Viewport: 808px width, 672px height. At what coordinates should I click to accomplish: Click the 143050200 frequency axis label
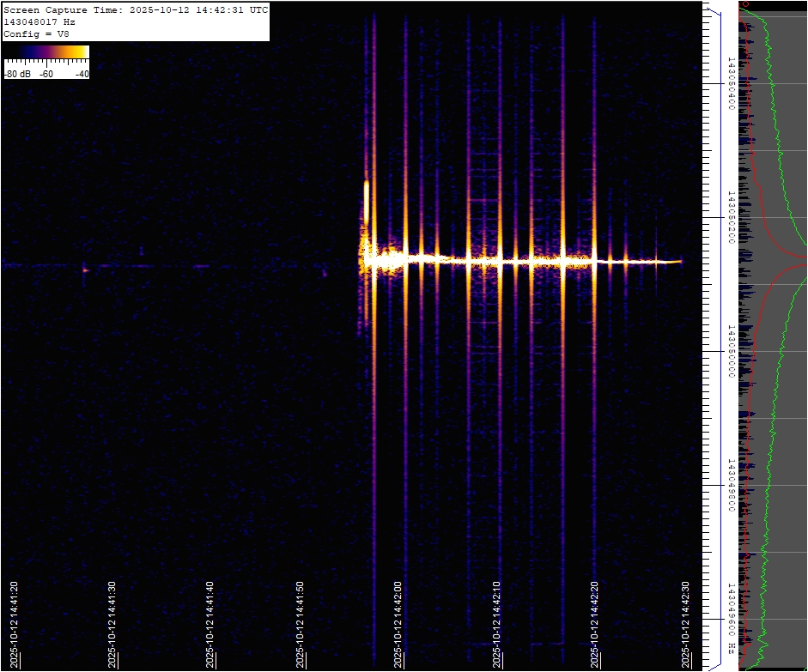pos(731,218)
